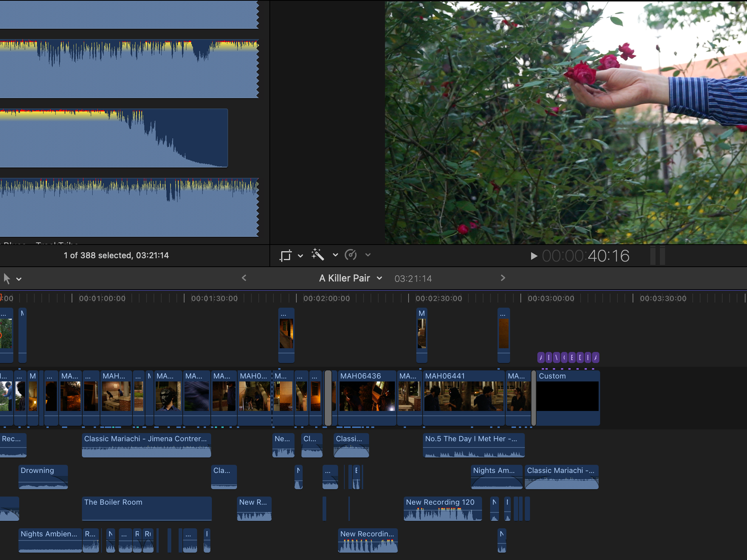This screenshot has height=560, width=747.
Task: Go forward in timeline history
Action: [x=503, y=278]
